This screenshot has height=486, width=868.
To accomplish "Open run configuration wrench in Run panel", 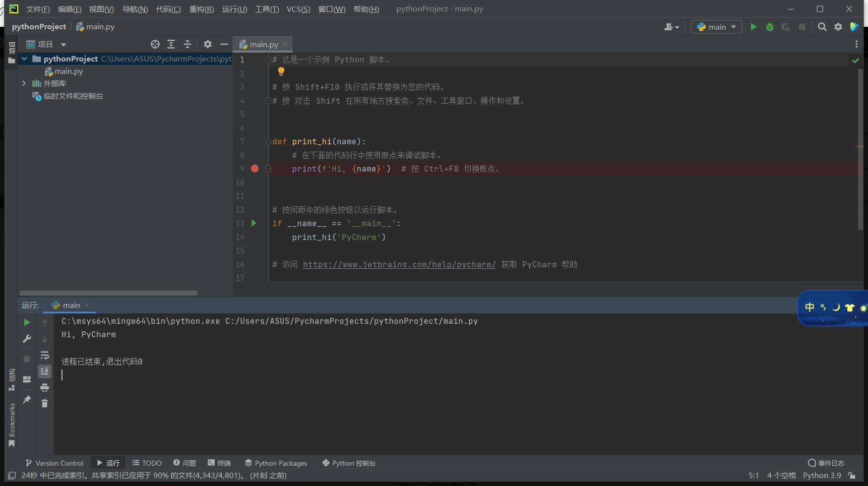I will pyautogui.click(x=27, y=339).
